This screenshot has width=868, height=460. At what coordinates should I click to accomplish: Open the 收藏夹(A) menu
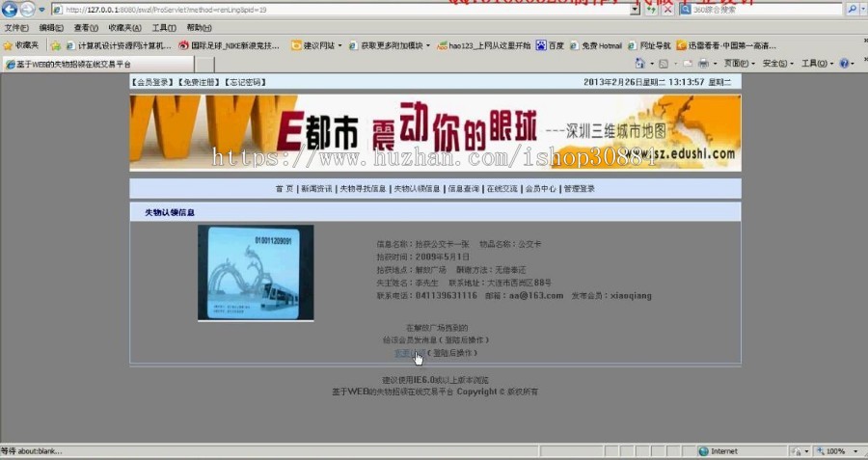pyautogui.click(x=124, y=28)
